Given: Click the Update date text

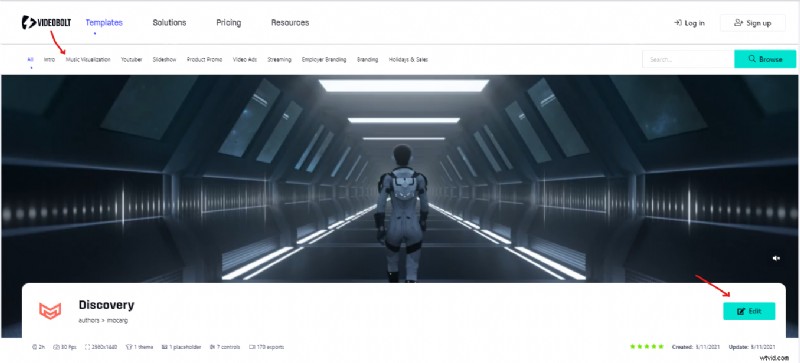Looking at the screenshot, I should [753, 347].
